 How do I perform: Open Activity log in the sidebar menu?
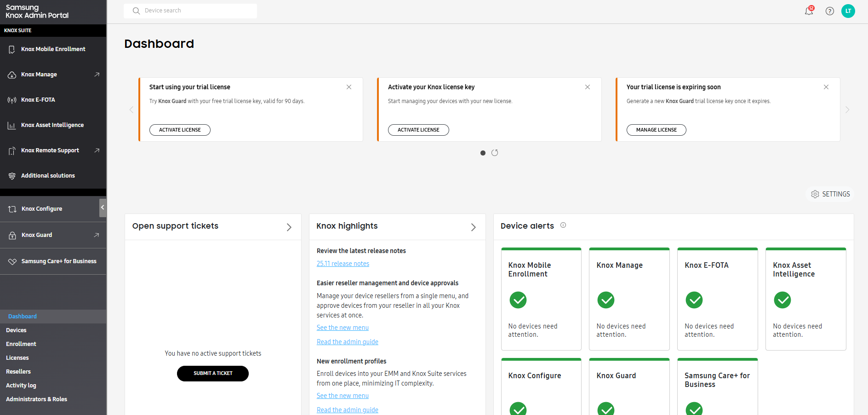coord(53,386)
